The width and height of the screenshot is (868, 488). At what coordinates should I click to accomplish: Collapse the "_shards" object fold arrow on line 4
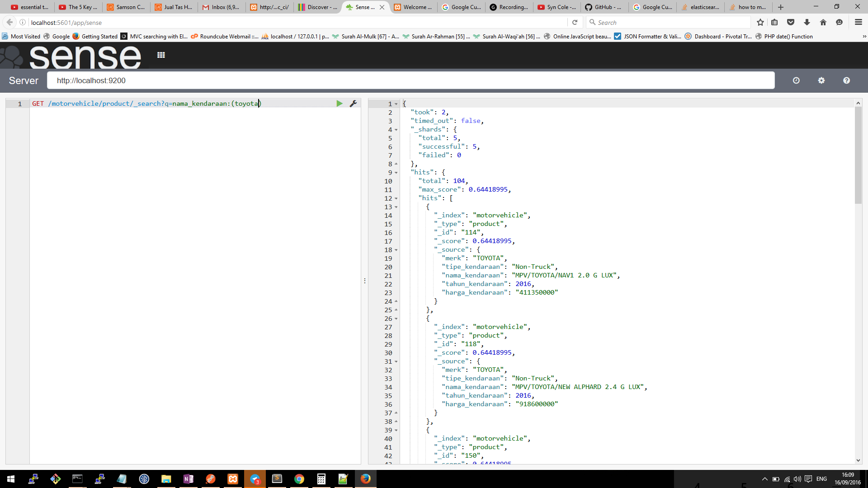[x=396, y=130]
